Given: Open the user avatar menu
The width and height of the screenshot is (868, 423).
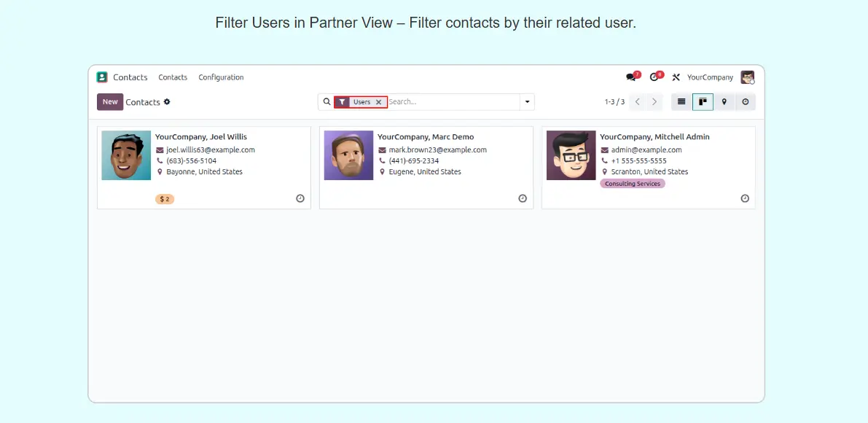Looking at the screenshot, I should 747,77.
